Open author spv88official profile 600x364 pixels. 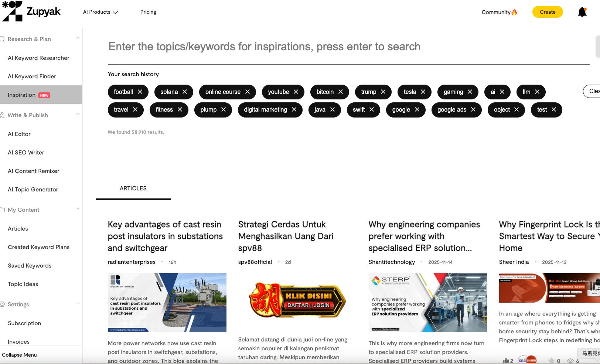(255, 262)
